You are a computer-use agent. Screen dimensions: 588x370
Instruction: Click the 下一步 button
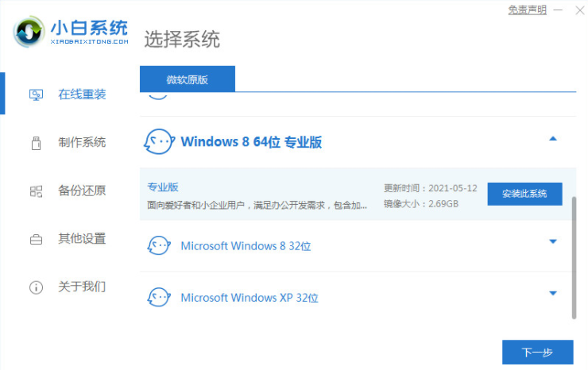click(538, 352)
